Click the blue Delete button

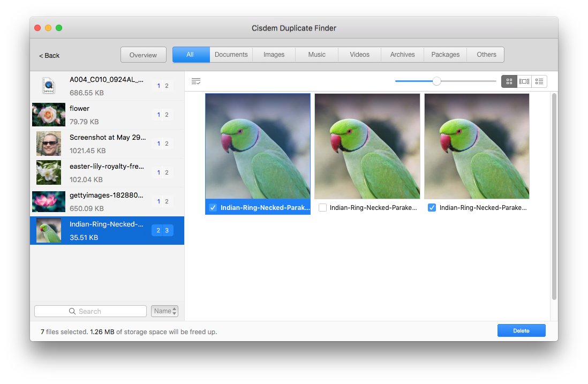pos(521,330)
